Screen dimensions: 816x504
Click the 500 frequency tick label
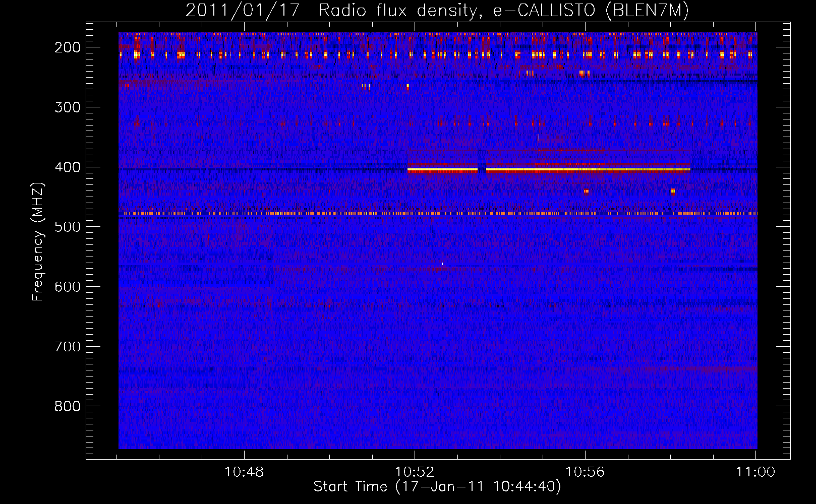67,226
